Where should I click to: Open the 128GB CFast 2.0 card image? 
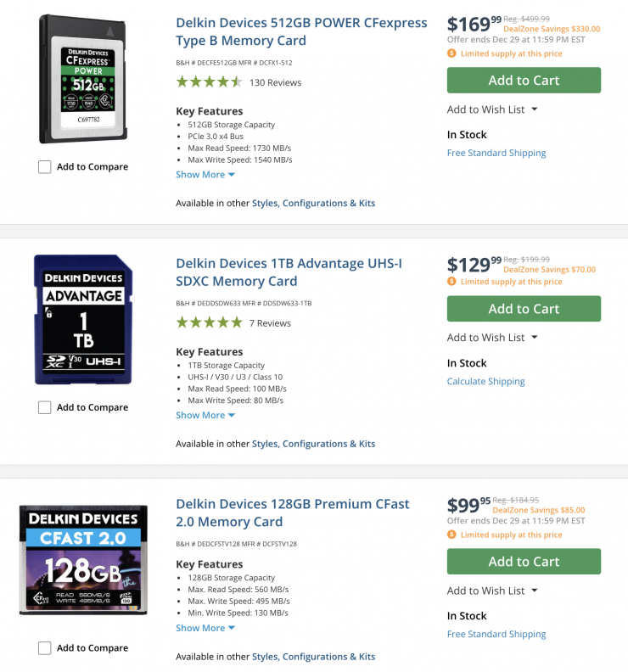point(83,560)
